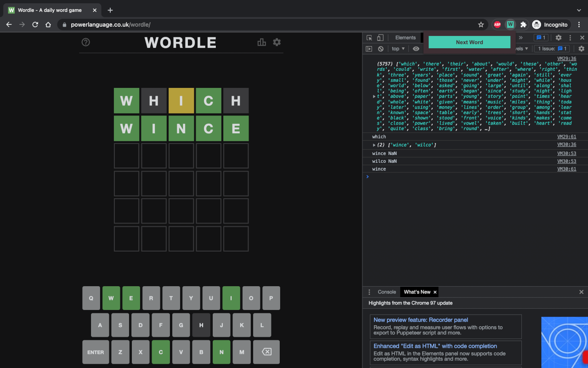Select the What's New drawer tab

(417, 292)
